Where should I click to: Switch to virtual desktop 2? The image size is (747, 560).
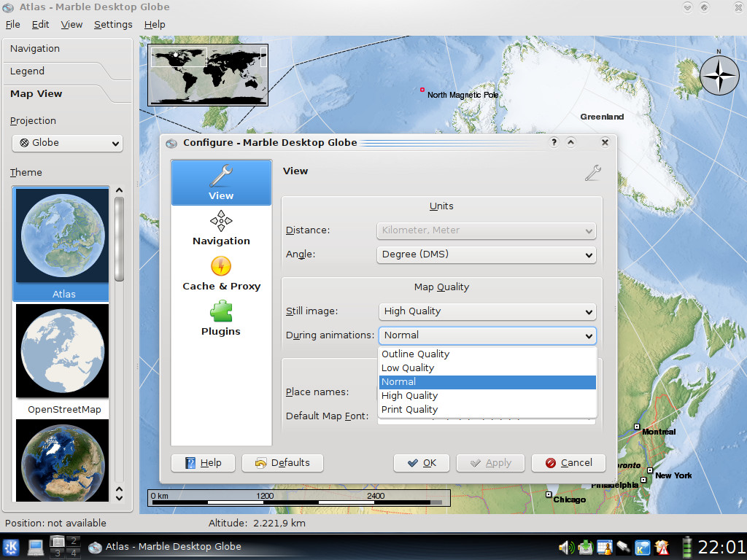pos(74,541)
